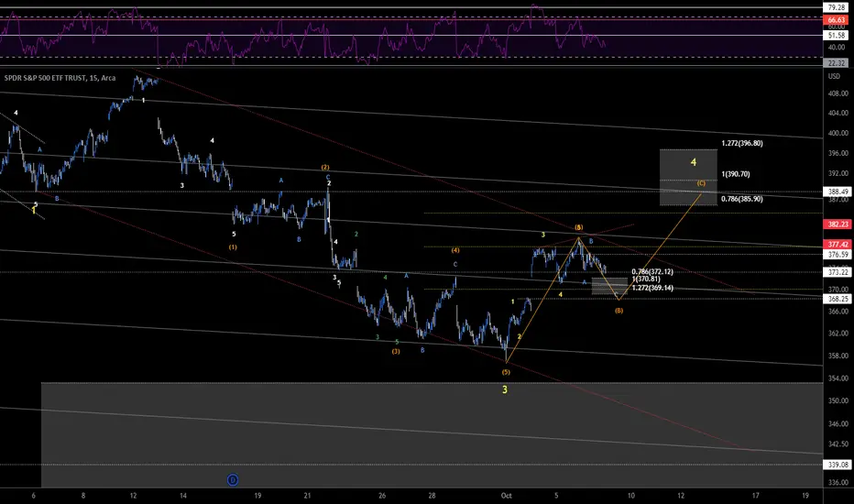Click the large yellow wave 3 label
The image size is (854, 504).
tap(505, 390)
